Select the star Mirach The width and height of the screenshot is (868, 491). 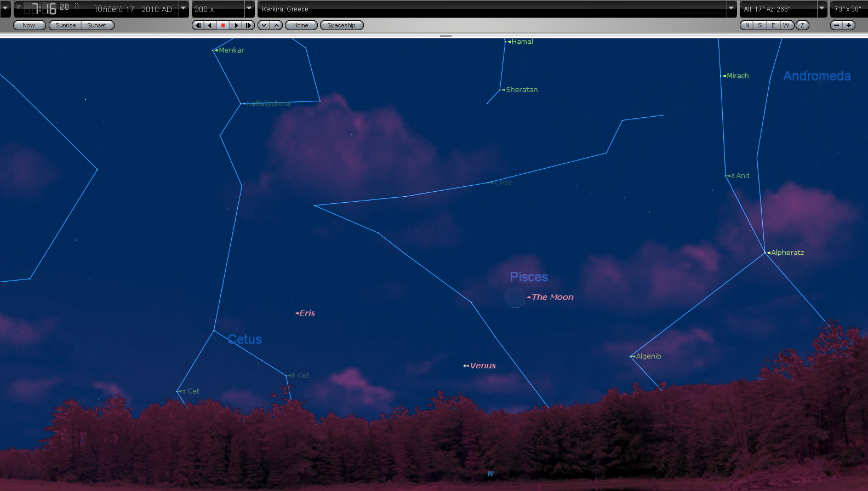(x=721, y=76)
